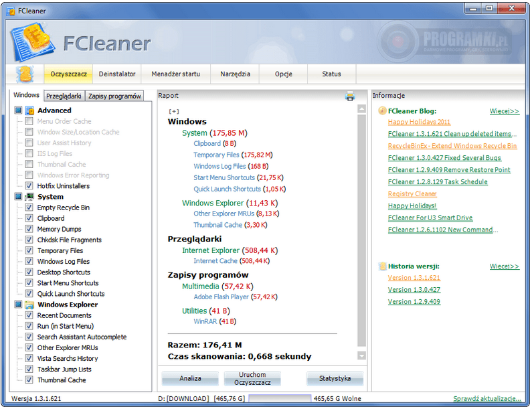Open the Version 1.3.0.427 link
Image resolution: width=532 pixels, height=409 pixels.
coord(414,290)
